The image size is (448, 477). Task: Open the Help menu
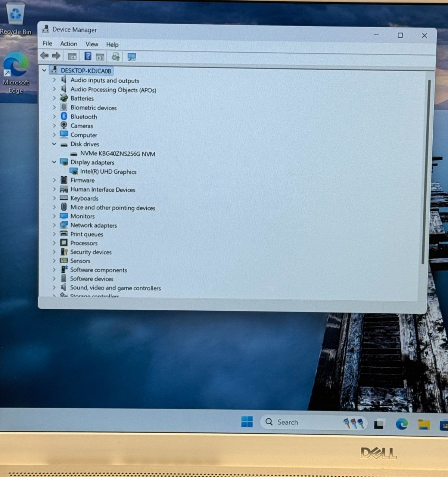(112, 44)
